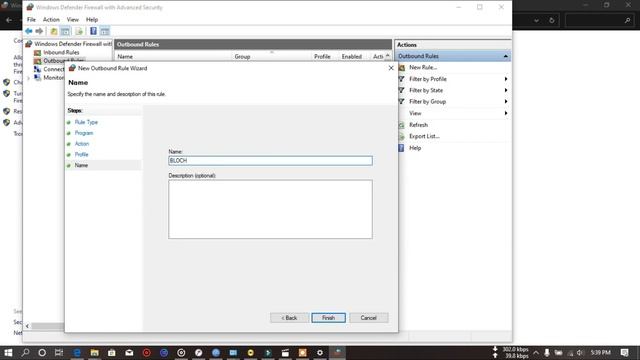
Task: Click the Filter by Profile funnel icon
Action: click(402, 79)
